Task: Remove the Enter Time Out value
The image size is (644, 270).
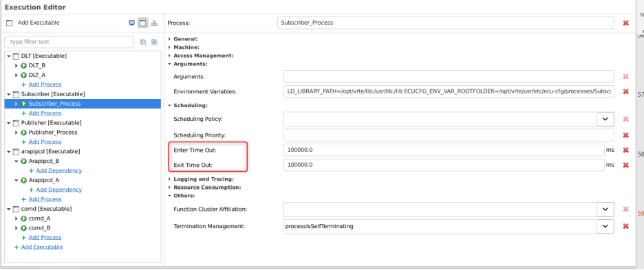Action: coord(625,150)
